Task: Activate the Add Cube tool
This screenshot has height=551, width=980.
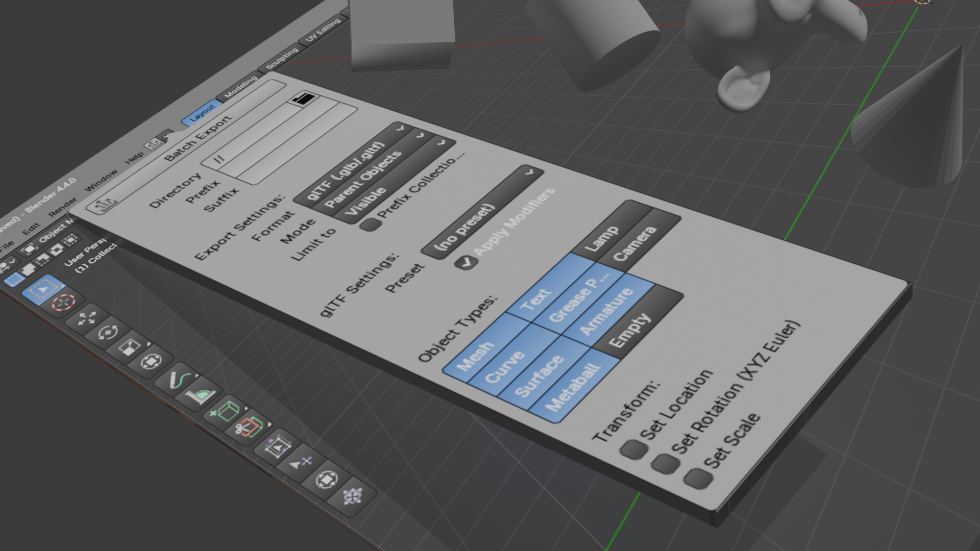Action: pyautogui.click(x=226, y=411)
